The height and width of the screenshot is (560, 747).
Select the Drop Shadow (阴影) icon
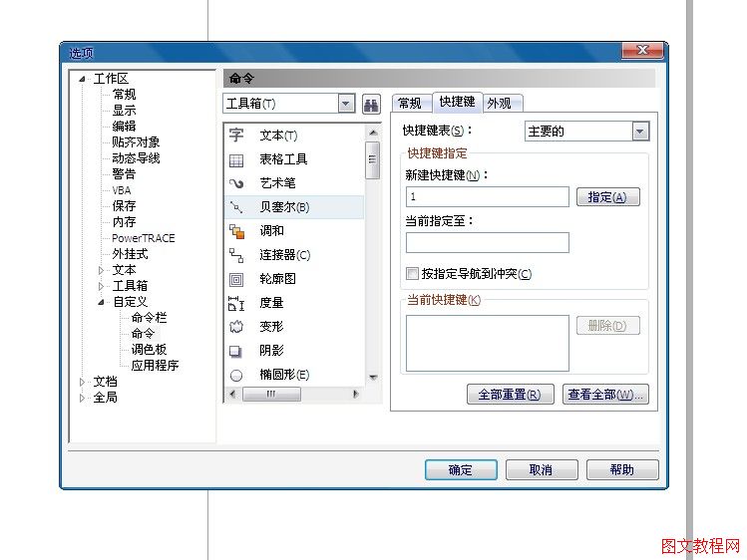[235, 351]
